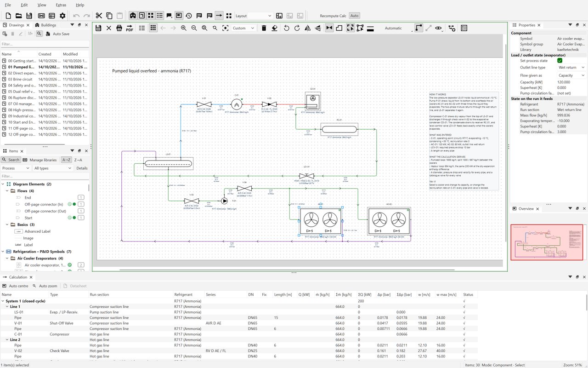Screen dimensions: 588x368
Task: Toggle the dotted grid display icon
Action: [153, 28]
